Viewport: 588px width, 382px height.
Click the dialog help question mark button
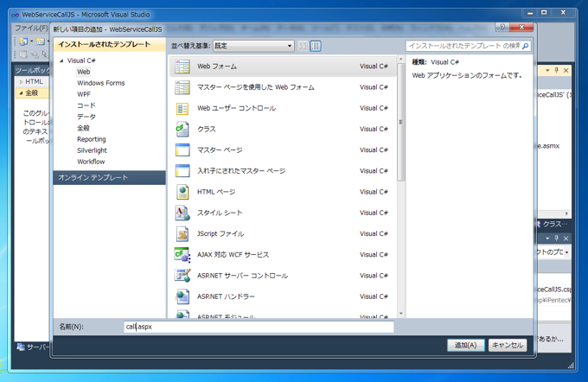pyautogui.click(x=502, y=27)
